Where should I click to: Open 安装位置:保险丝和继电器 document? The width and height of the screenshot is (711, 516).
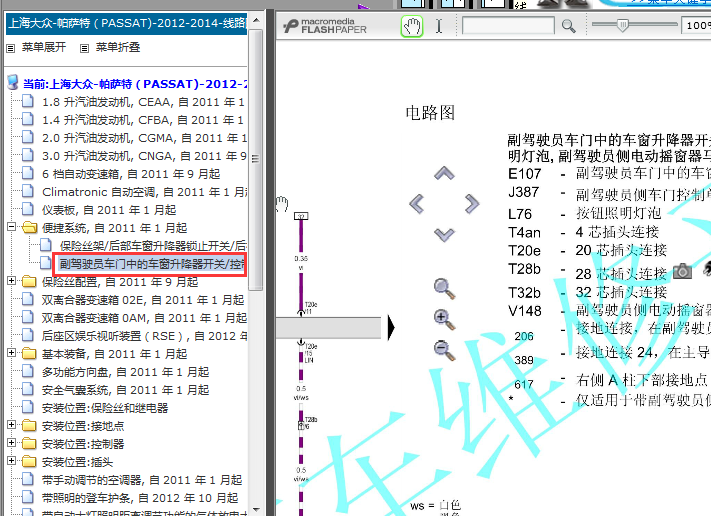(105, 408)
